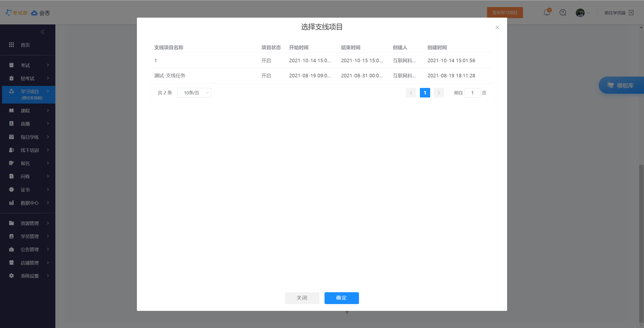Click the 确定 confirm button
This screenshot has height=328, width=644.
click(341, 298)
